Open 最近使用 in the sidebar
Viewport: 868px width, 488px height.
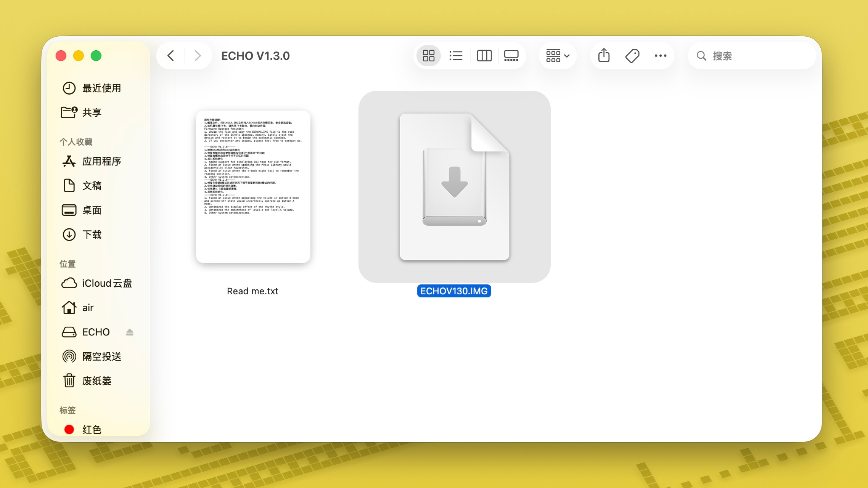point(101,88)
